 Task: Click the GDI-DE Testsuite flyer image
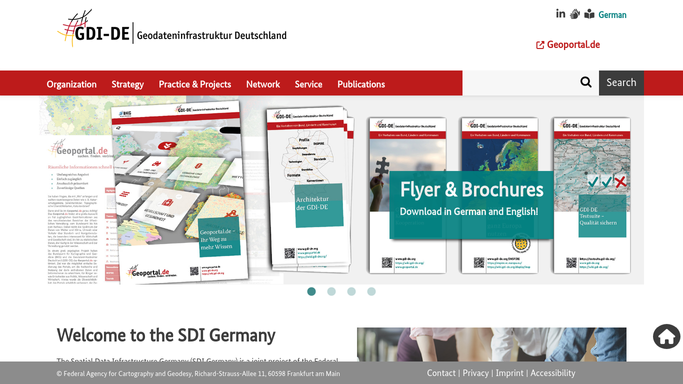[x=592, y=195]
